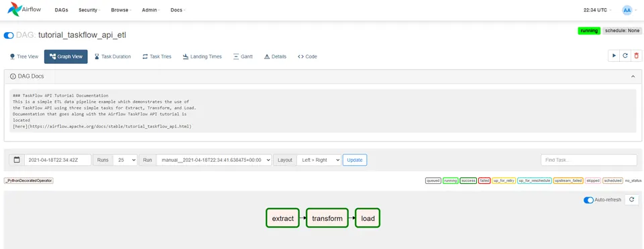Collapse the DAG Docs panel

(x=633, y=77)
